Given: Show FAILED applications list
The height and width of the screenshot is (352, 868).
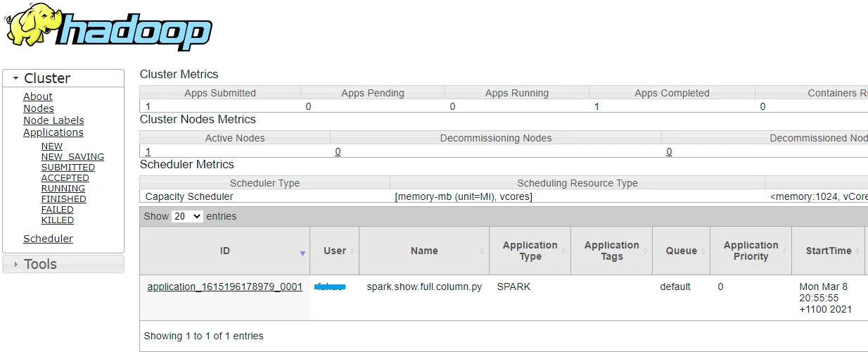Looking at the screenshot, I should click(x=58, y=210).
